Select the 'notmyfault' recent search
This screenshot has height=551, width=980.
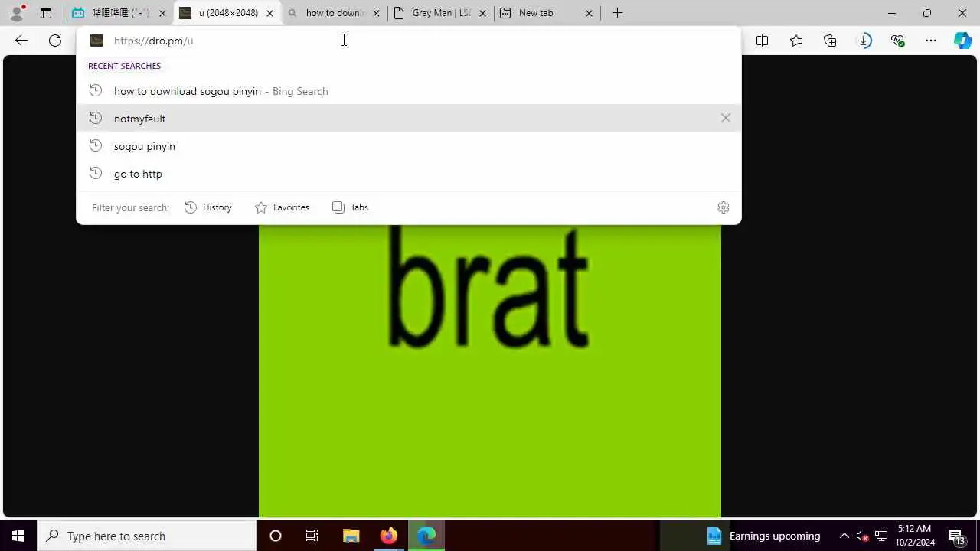coord(409,119)
